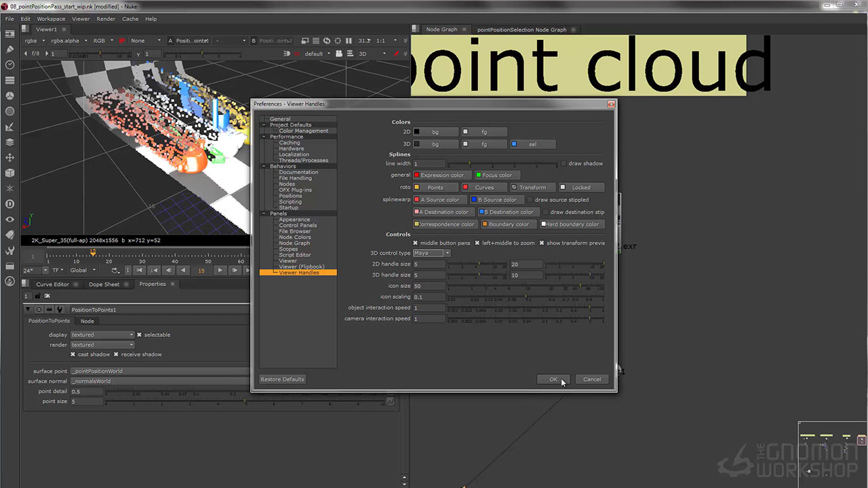Image resolution: width=868 pixels, height=488 pixels.
Task: Jump to first frame button
Action: tap(140, 270)
